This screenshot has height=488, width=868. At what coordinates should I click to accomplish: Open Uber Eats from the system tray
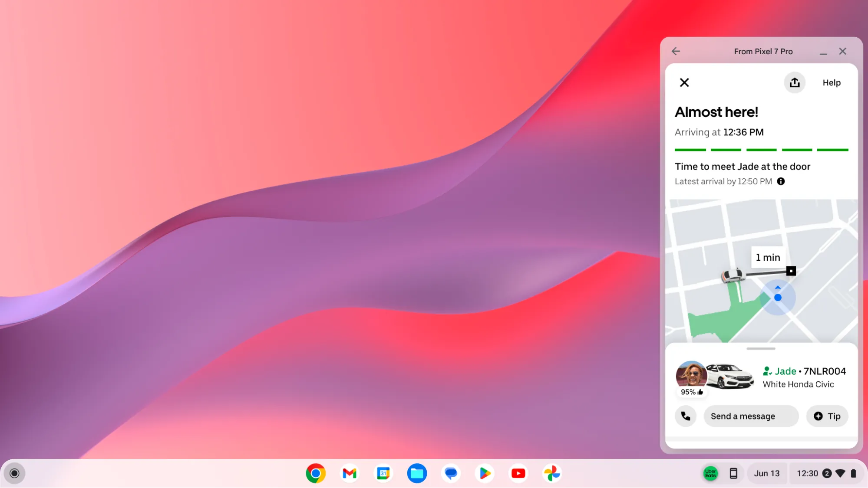pyautogui.click(x=711, y=473)
